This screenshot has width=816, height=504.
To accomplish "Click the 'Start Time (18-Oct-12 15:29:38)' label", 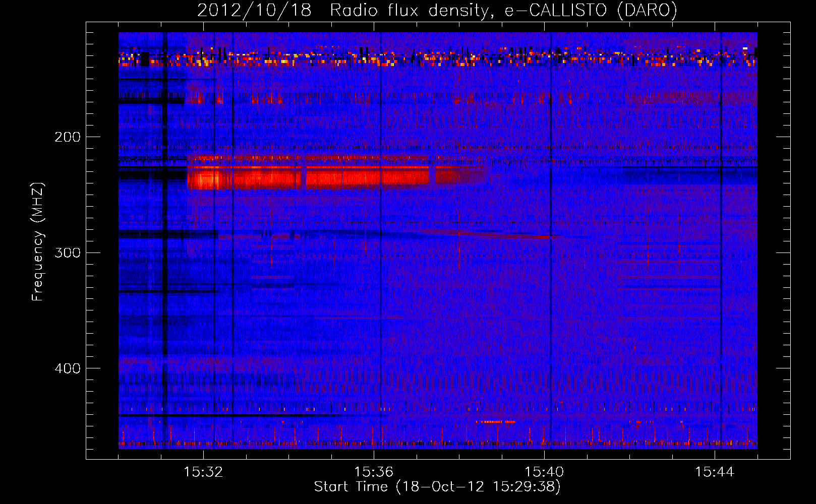I will pos(437,487).
